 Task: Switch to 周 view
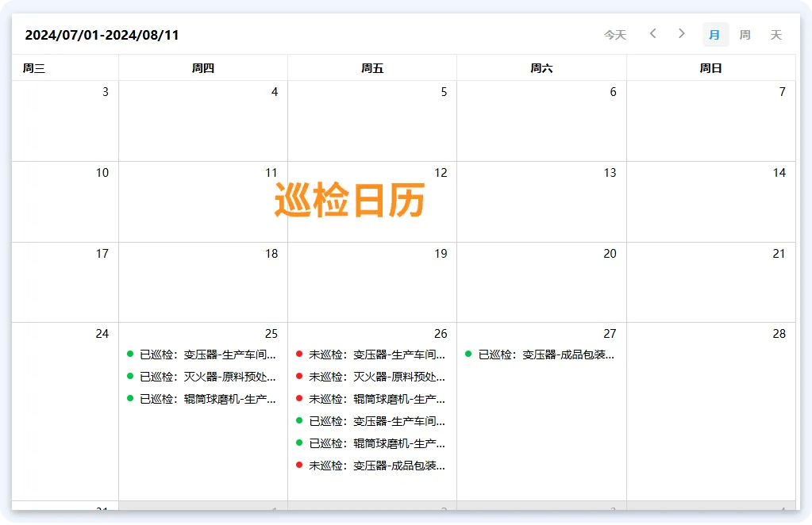point(745,35)
